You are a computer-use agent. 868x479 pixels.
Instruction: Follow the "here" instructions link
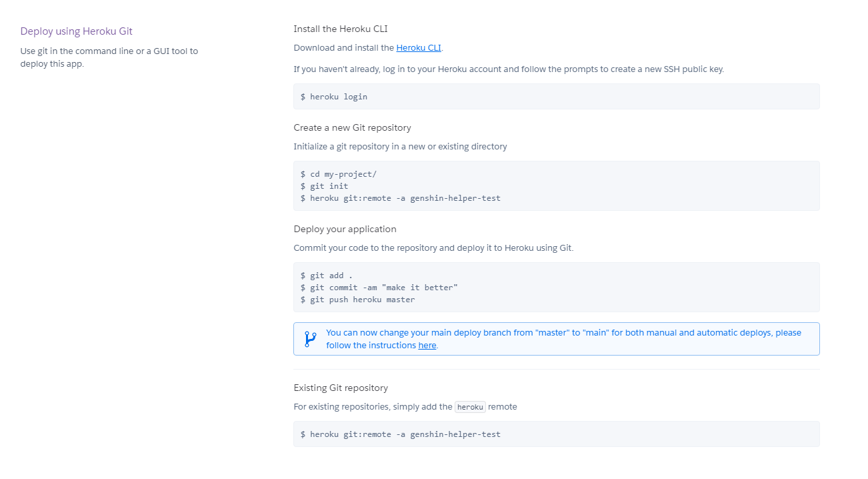[x=427, y=346]
